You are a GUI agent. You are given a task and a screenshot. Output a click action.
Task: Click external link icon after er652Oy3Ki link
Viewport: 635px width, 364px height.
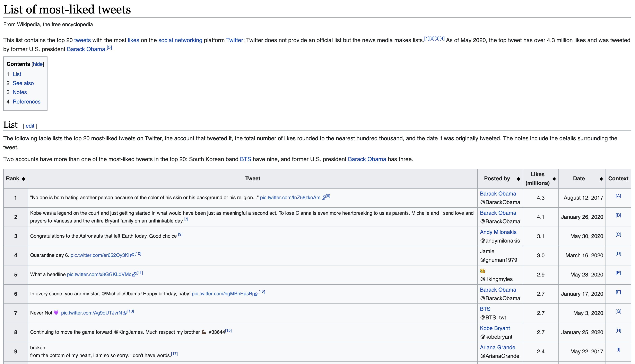coord(132,255)
